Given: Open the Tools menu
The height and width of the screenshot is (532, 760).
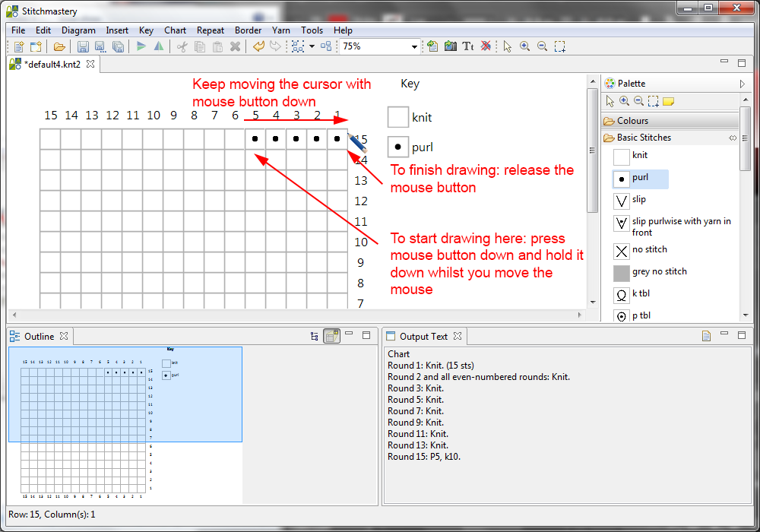Looking at the screenshot, I should [x=312, y=30].
